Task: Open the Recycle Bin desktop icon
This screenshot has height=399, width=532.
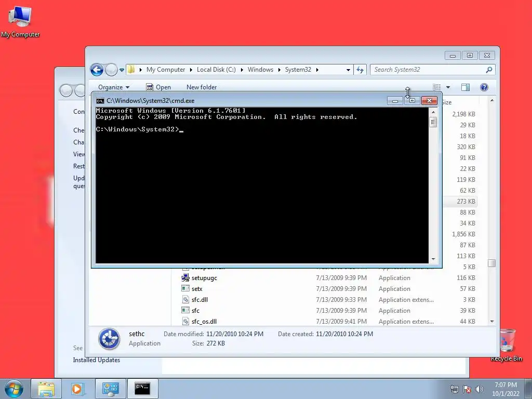Action: [506, 345]
